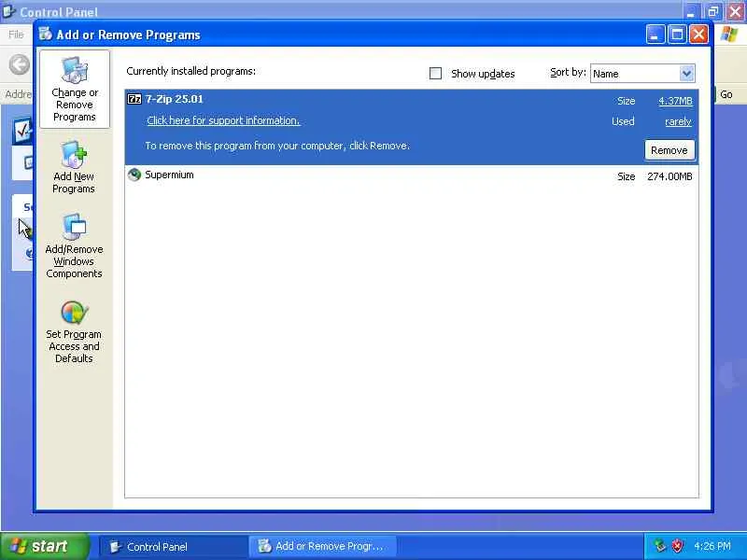Click the Control Panel title bar icon
The width and height of the screenshot is (747, 560).
[8, 10]
